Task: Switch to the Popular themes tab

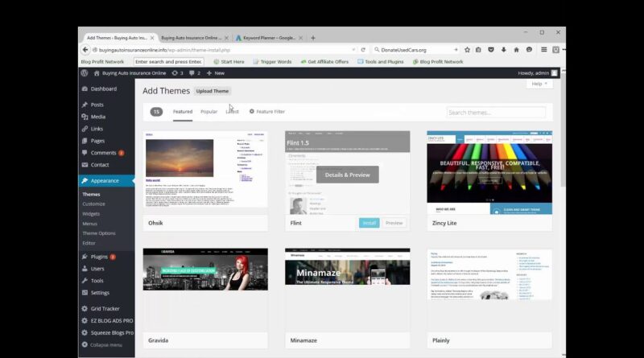Action: 208,112
